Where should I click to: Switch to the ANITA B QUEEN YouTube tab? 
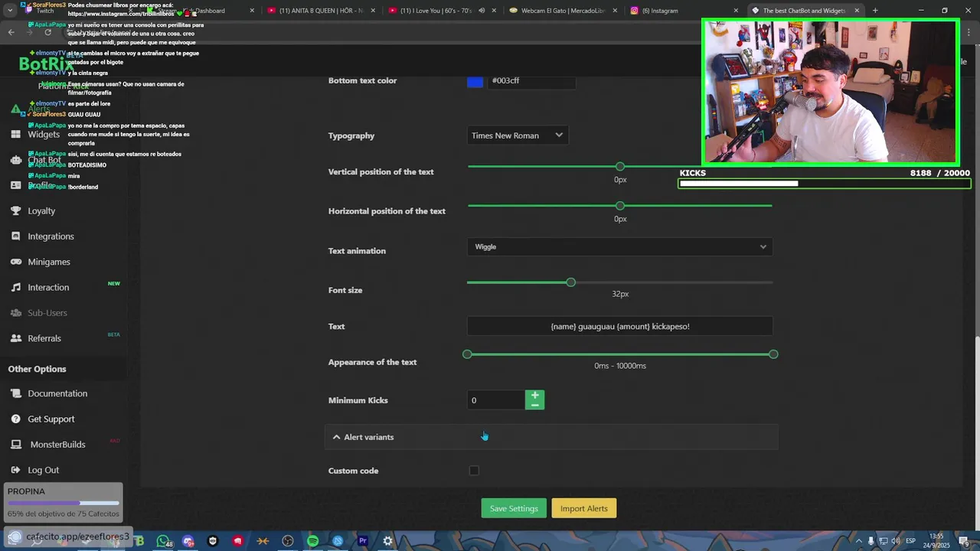(x=321, y=11)
